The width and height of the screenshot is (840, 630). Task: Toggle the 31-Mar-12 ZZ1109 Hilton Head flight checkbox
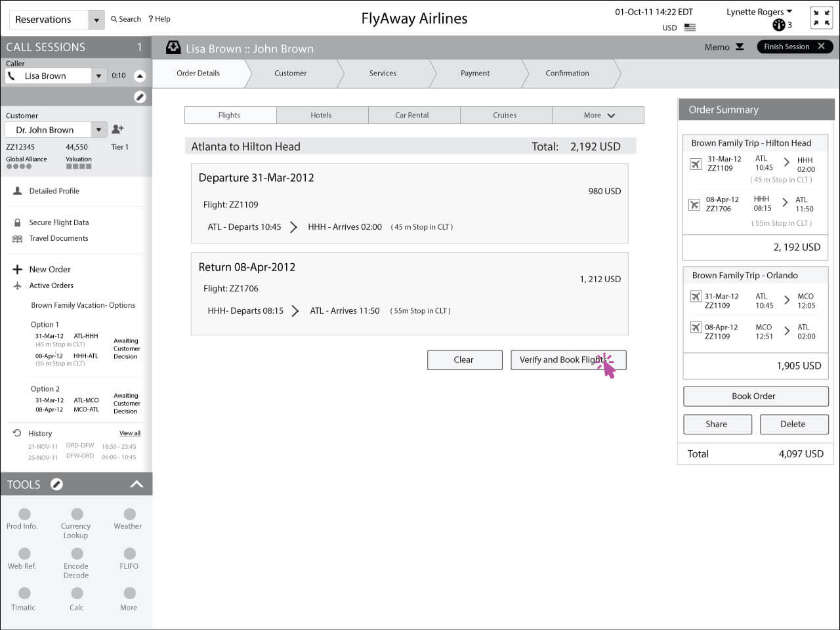(696, 164)
